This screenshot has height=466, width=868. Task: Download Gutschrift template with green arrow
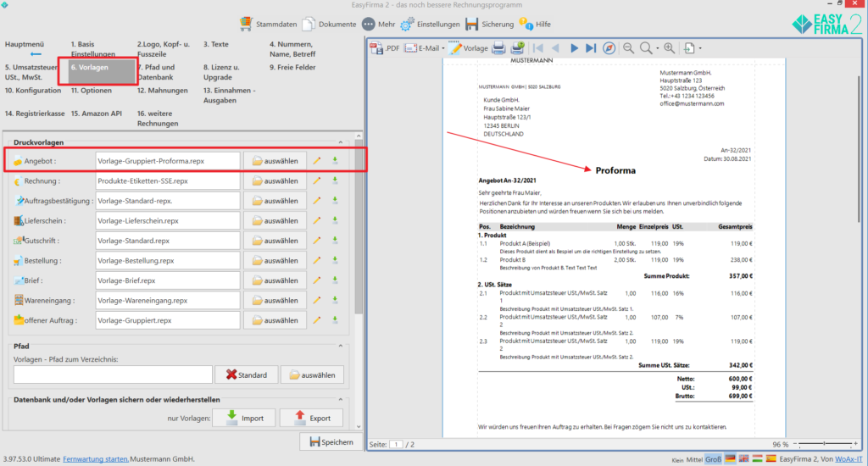pyautogui.click(x=335, y=241)
